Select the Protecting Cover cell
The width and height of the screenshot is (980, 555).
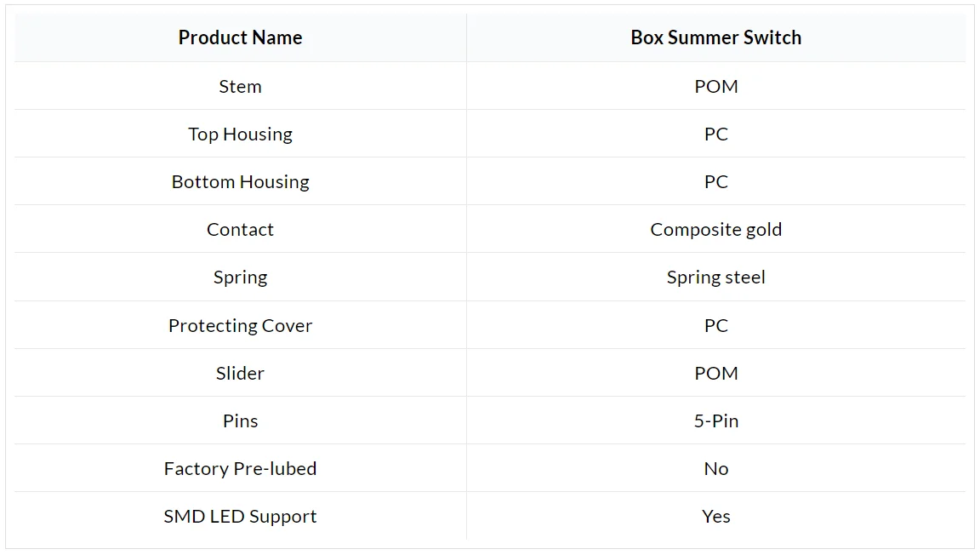click(240, 325)
